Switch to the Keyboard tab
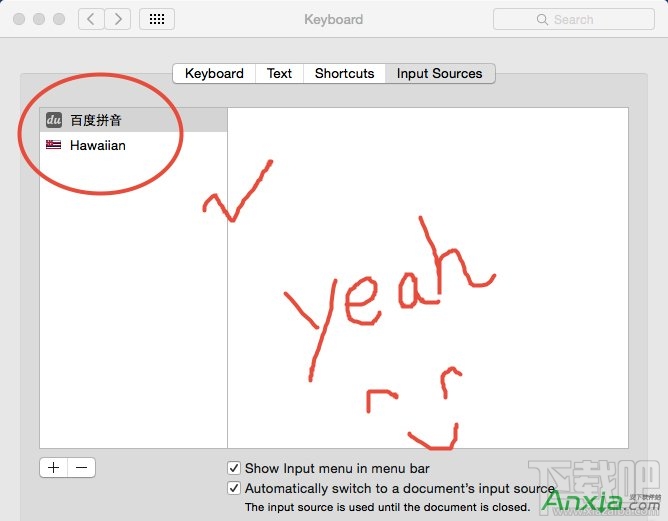The width and height of the screenshot is (668, 521). tap(214, 73)
